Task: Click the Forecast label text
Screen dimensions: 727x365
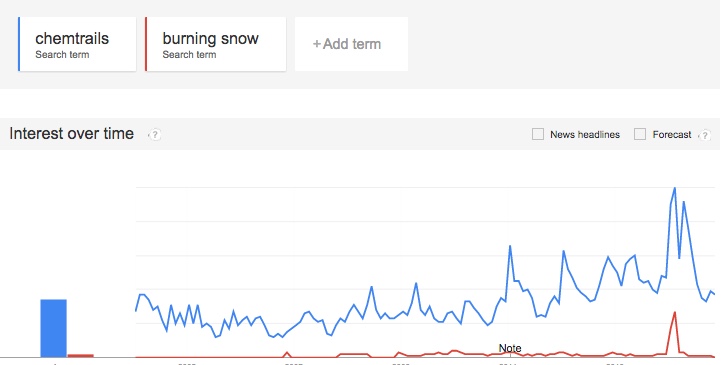Action: (672, 134)
